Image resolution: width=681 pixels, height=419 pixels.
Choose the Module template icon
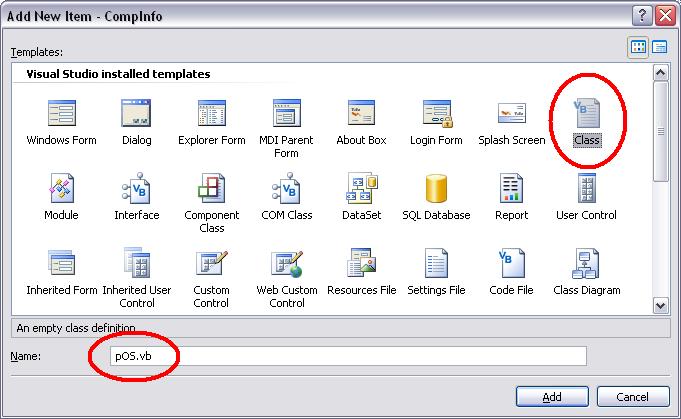[x=61, y=188]
